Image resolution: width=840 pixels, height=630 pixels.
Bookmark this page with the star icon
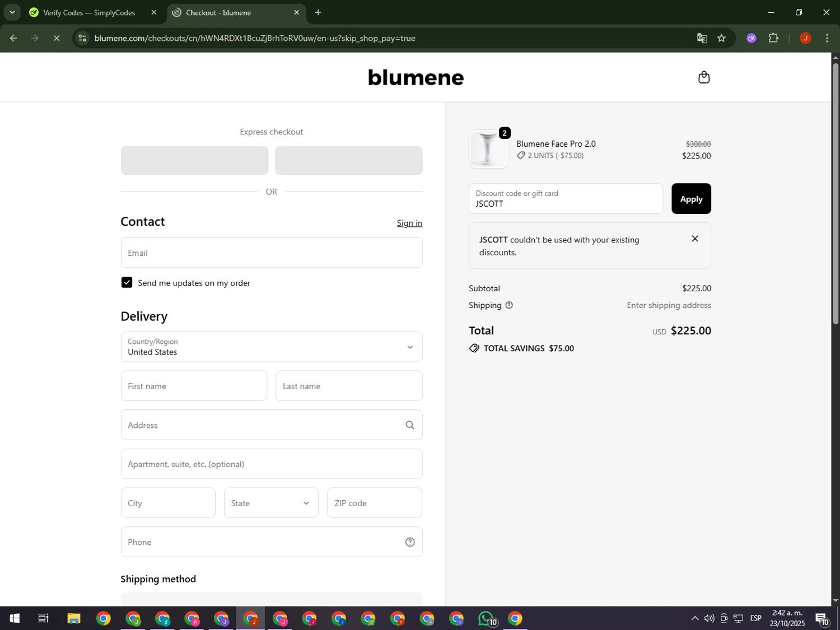(x=721, y=38)
